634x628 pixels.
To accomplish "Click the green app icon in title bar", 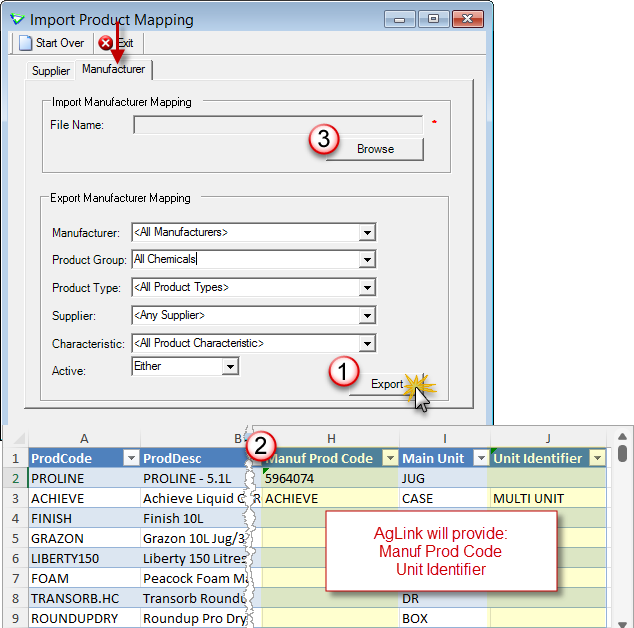I will click(x=17, y=18).
